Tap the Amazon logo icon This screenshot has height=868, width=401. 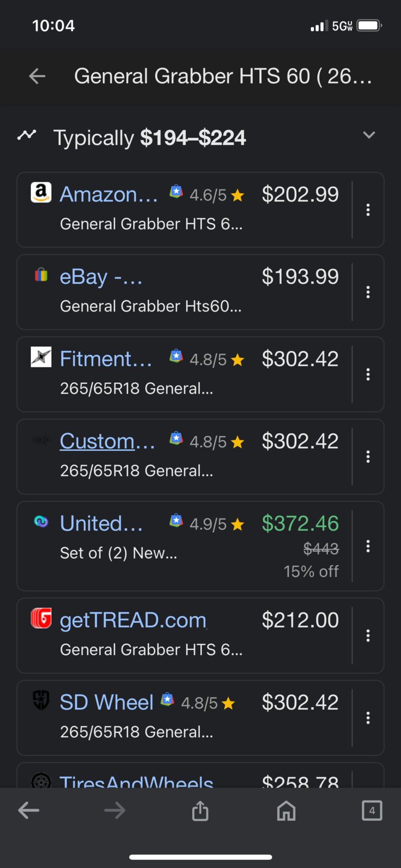click(41, 192)
